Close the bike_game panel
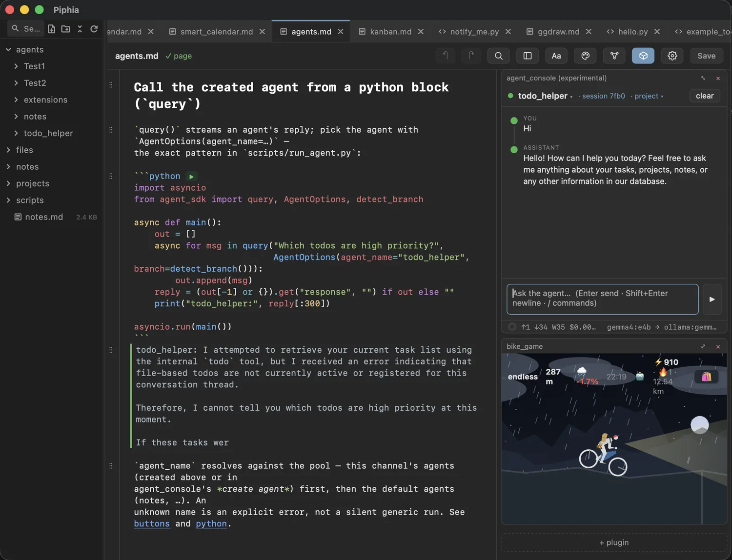 pyautogui.click(x=718, y=346)
